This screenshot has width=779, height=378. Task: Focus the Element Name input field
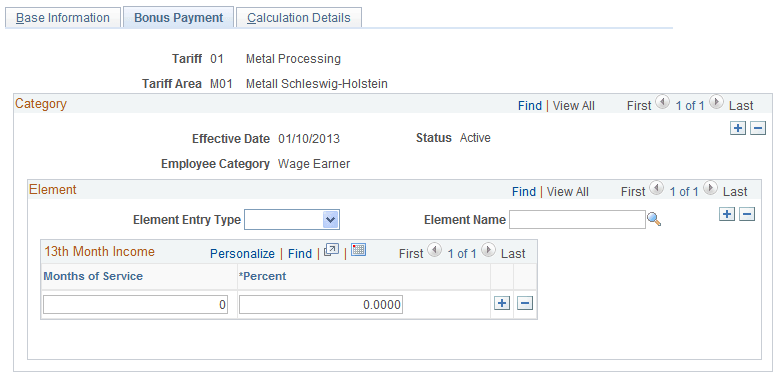[x=577, y=220]
